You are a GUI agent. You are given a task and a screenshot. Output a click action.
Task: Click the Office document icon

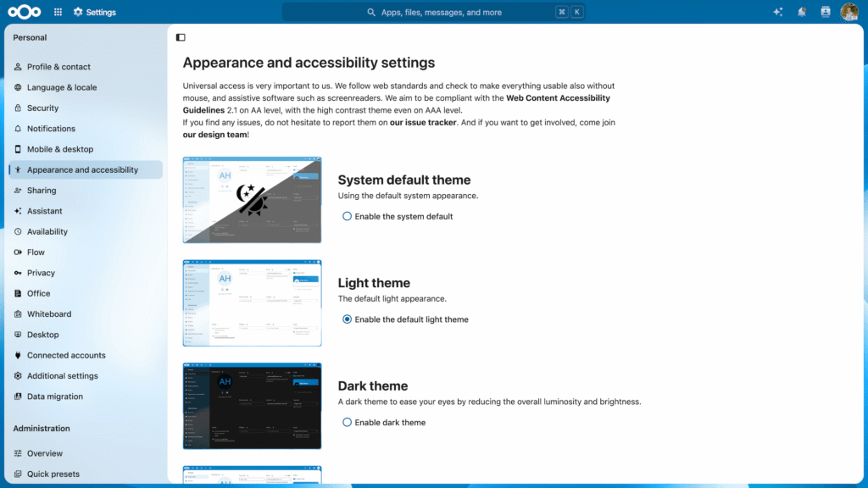(x=18, y=293)
